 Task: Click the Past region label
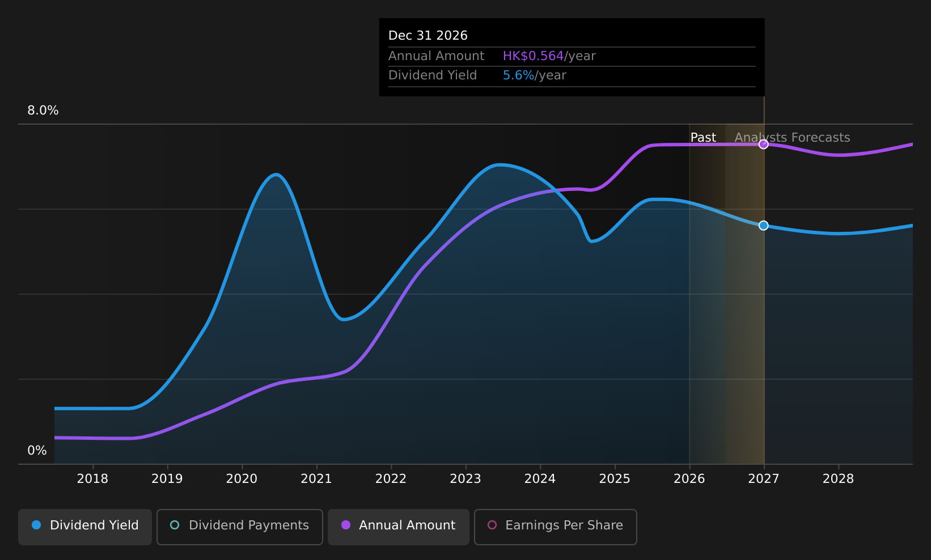point(703,138)
